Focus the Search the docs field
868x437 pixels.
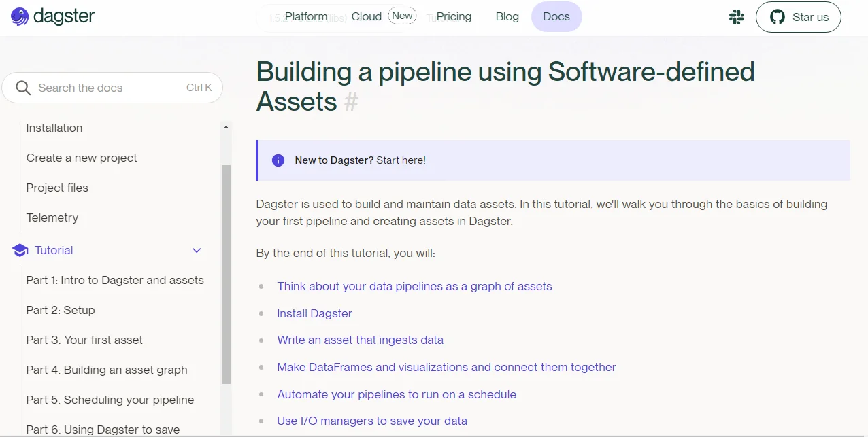point(112,88)
